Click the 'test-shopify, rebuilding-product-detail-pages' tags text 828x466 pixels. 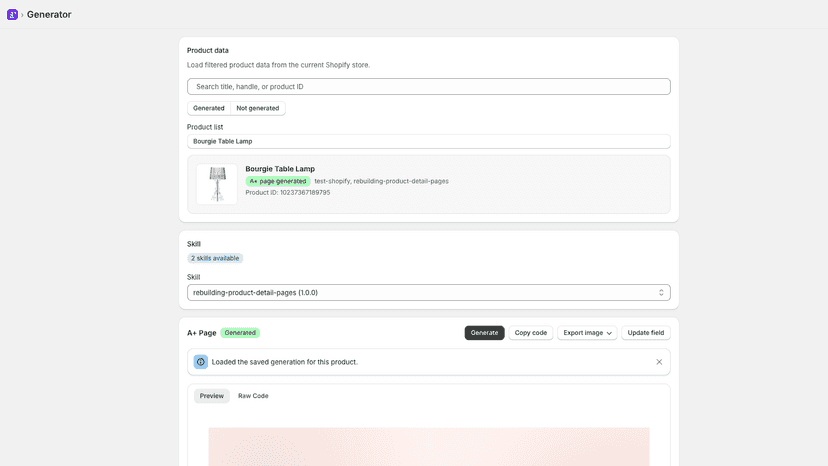[x=381, y=181]
